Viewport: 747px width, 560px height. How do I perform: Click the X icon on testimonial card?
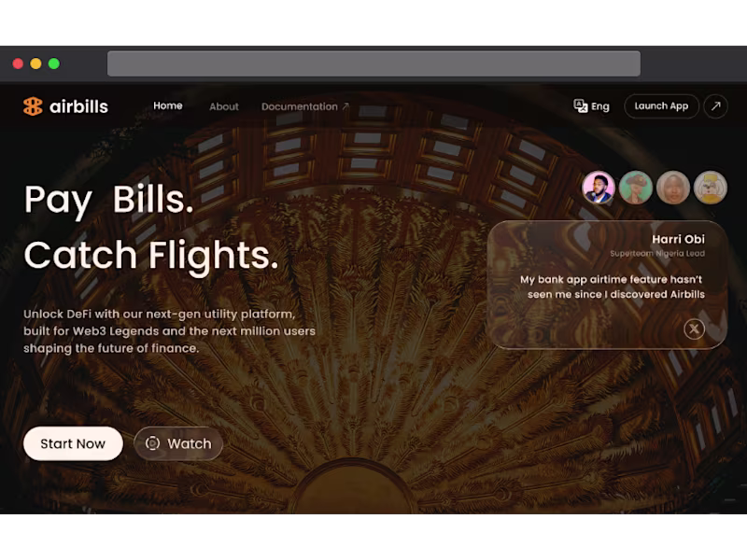click(x=694, y=329)
